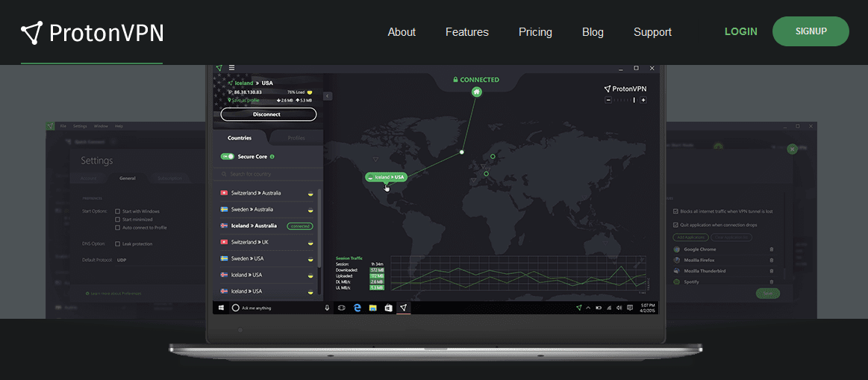Toggle Quit application when connection drops
The image size is (868, 380).
click(x=675, y=225)
